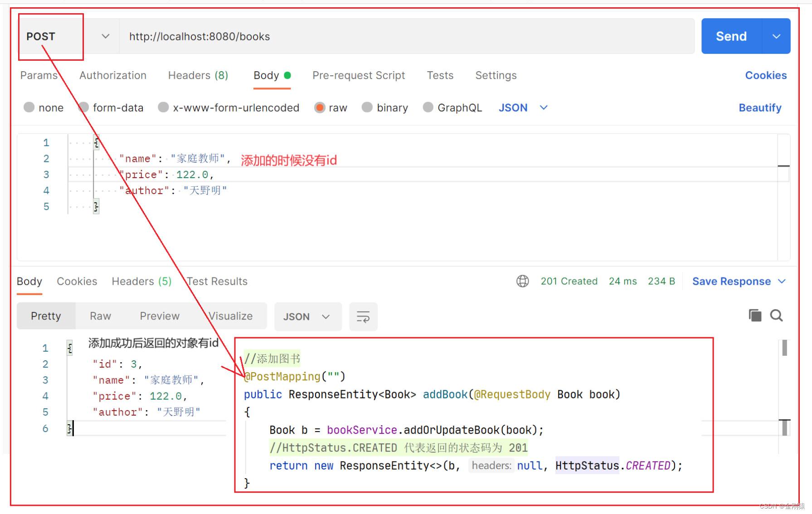Click the request editor vertical scrollbar

point(784,197)
